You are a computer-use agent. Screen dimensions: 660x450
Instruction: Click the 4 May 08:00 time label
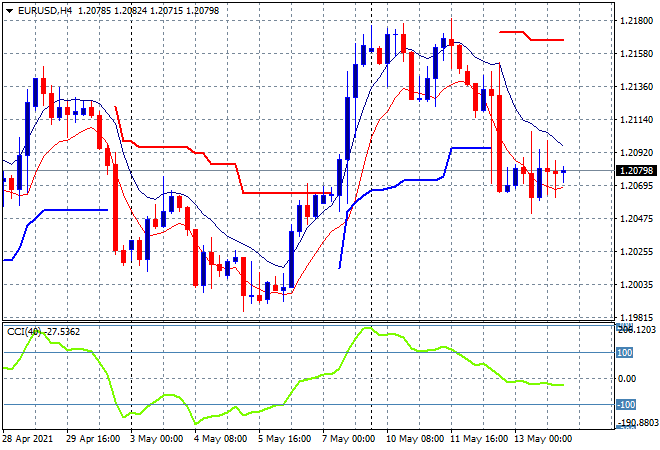[x=221, y=439]
